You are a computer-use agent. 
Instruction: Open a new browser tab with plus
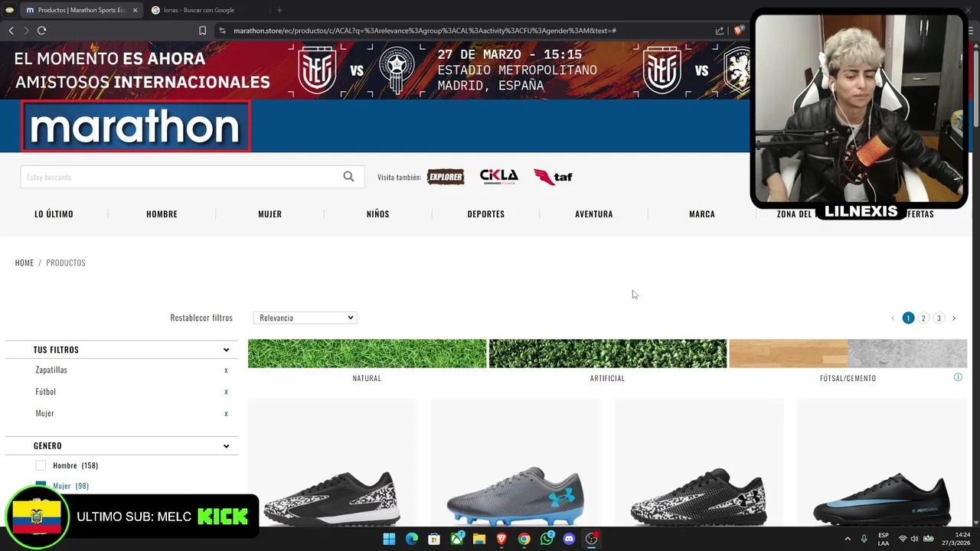279,10
